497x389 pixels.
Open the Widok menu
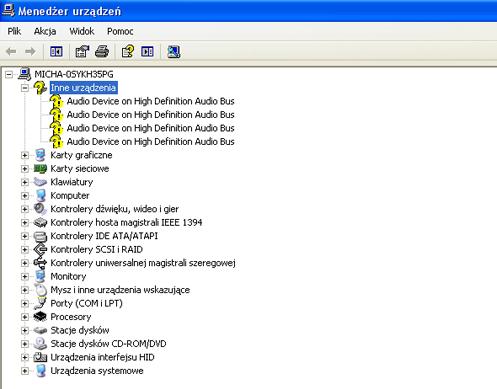tap(82, 31)
